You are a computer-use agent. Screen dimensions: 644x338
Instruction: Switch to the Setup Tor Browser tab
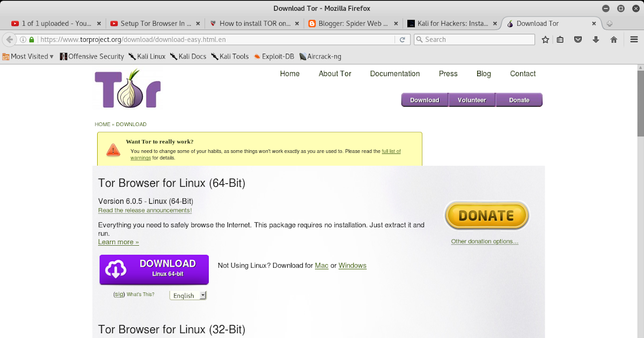point(156,24)
